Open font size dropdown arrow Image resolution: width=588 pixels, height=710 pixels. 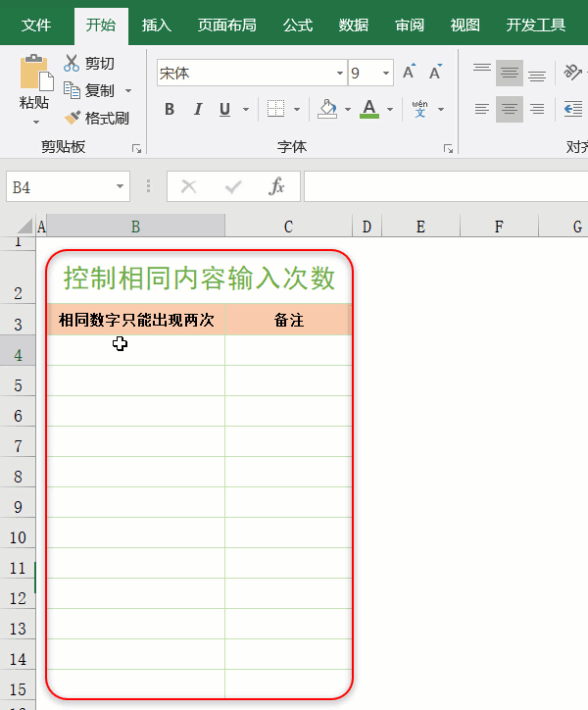pos(386,73)
